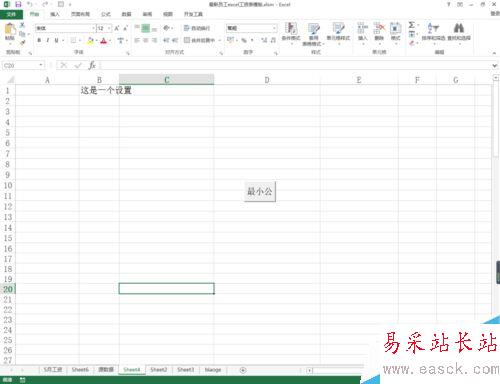The height and width of the screenshot is (384, 500).
Task: Increase decimal places
Action: [264, 40]
